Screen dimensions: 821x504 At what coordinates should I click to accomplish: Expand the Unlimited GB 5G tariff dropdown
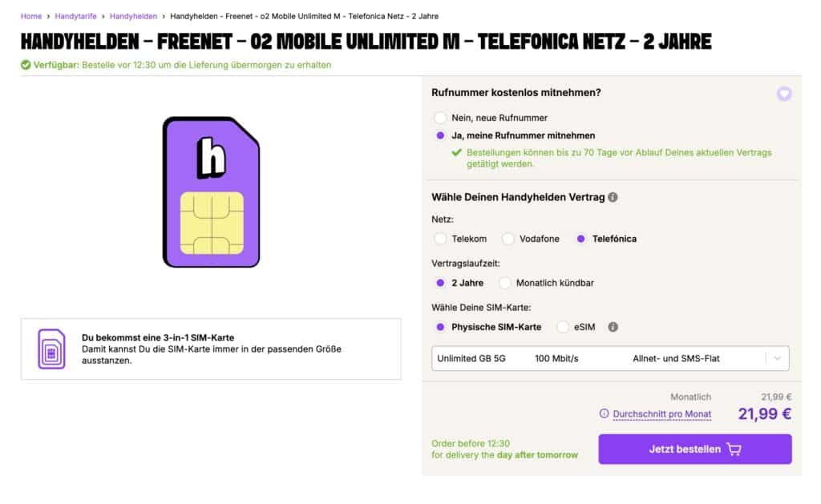click(610, 358)
